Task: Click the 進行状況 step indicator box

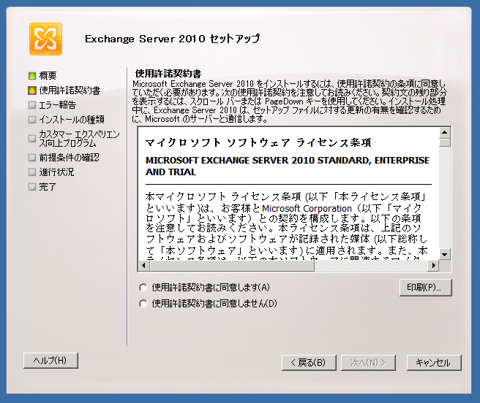Action: (x=32, y=172)
